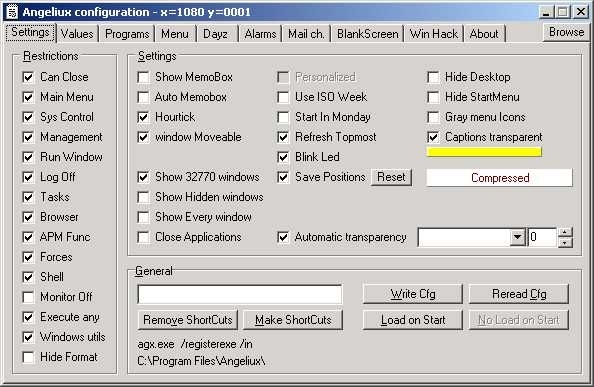Enable Hide Format checkbox
Screen dimensions: 594x387
click(x=28, y=357)
